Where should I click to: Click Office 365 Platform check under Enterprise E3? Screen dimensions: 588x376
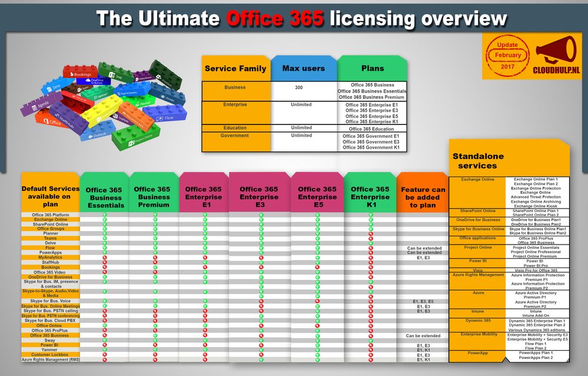[x=261, y=215]
